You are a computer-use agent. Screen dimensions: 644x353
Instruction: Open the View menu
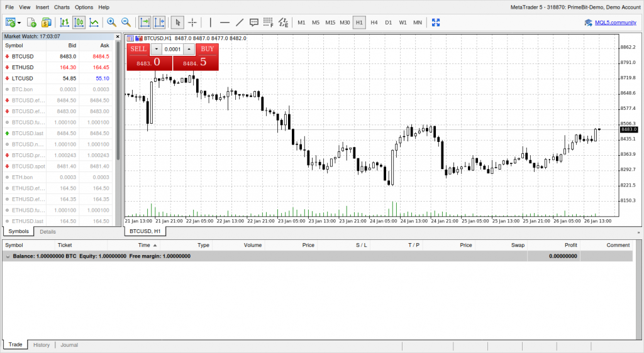(25, 7)
